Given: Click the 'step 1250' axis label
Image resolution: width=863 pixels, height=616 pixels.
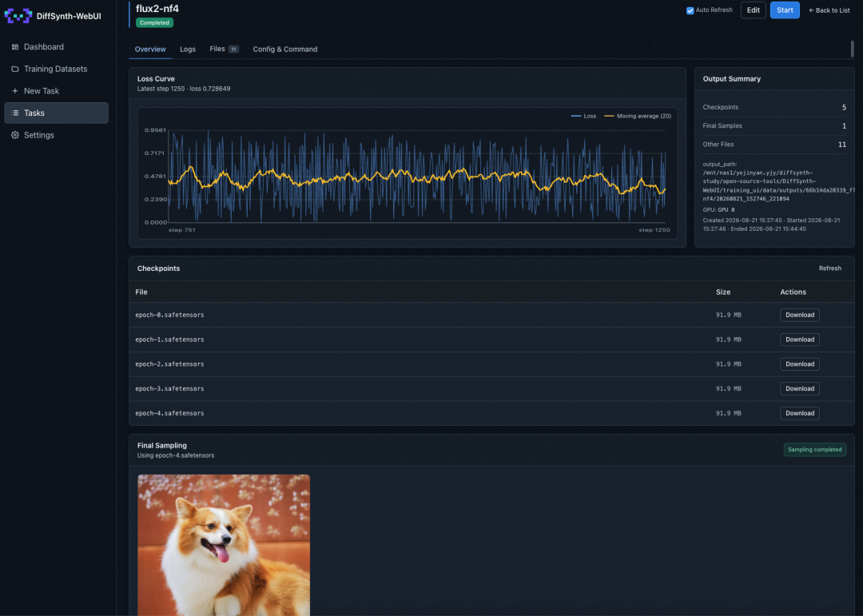Looking at the screenshot, I should click(x=654, y=230).
